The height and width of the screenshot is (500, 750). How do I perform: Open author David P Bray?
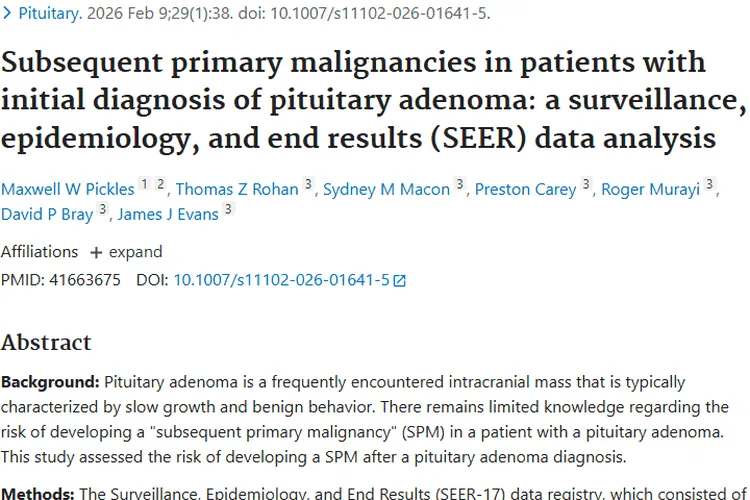click(46, 213)
